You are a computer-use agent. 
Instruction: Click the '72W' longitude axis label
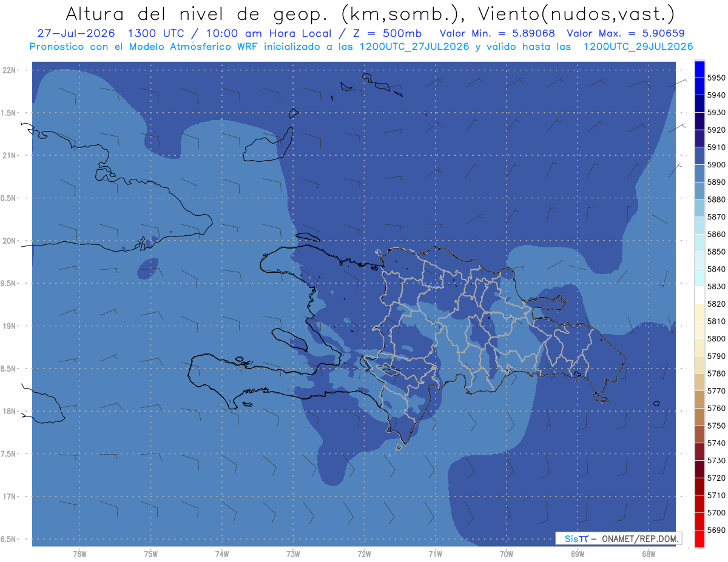(x=365, y=554)
